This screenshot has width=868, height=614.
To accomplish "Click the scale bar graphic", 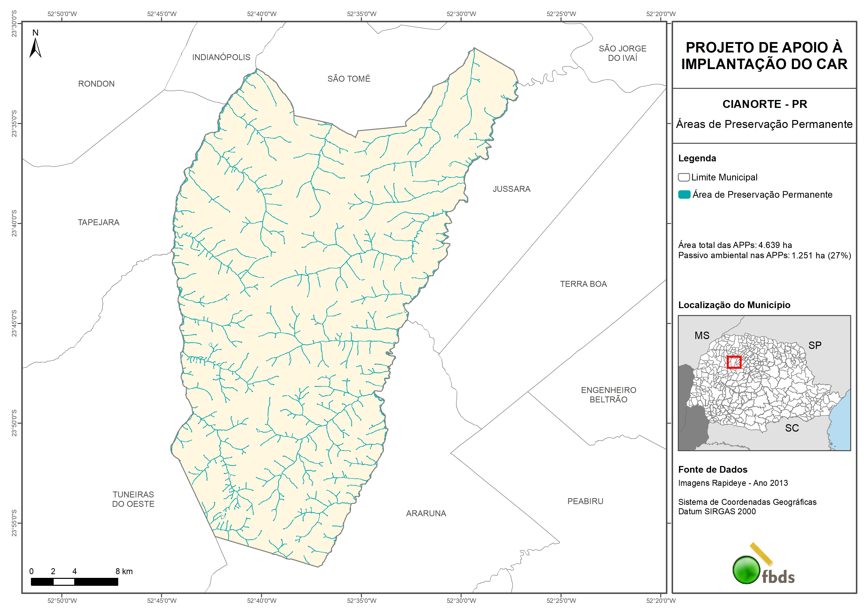I will point(74,582).
